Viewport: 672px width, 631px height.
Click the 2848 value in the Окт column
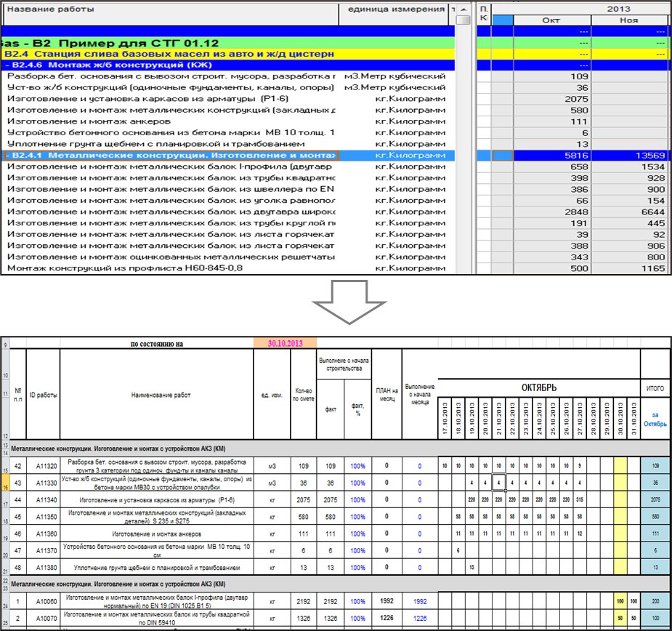tap(576, 212)
